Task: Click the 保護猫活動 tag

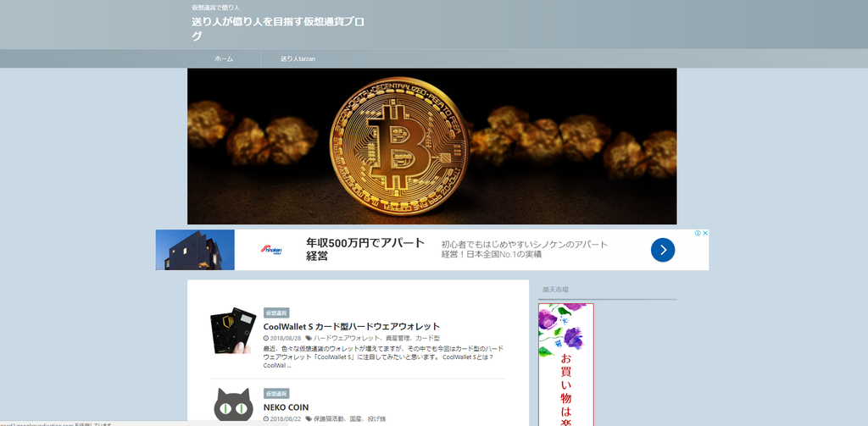Action: (x=328, y=419)
